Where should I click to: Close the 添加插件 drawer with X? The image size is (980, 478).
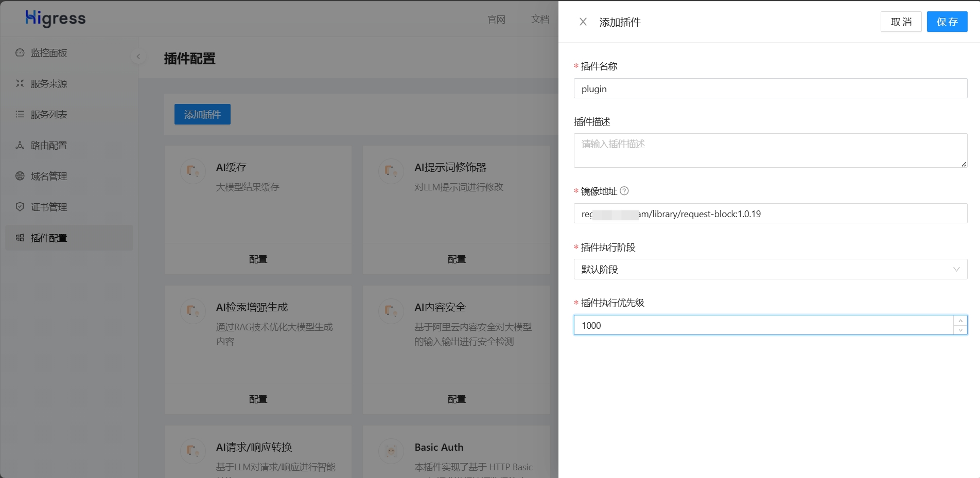click(583, 22)
